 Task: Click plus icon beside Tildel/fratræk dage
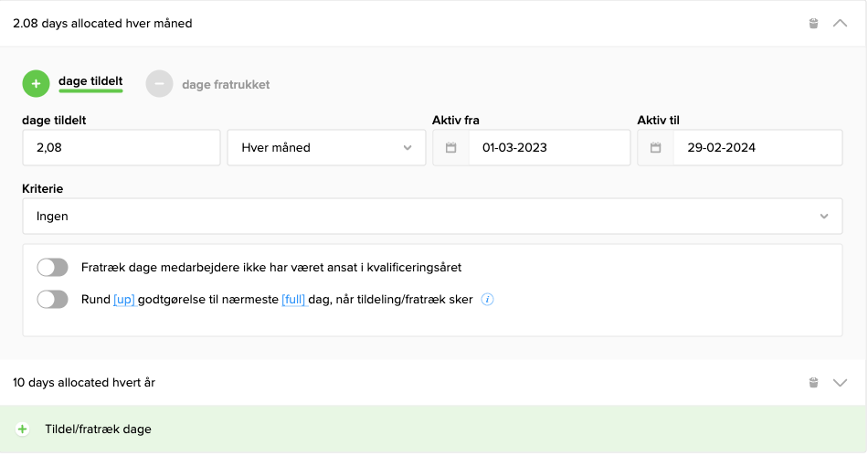click(x=22, y=429)
